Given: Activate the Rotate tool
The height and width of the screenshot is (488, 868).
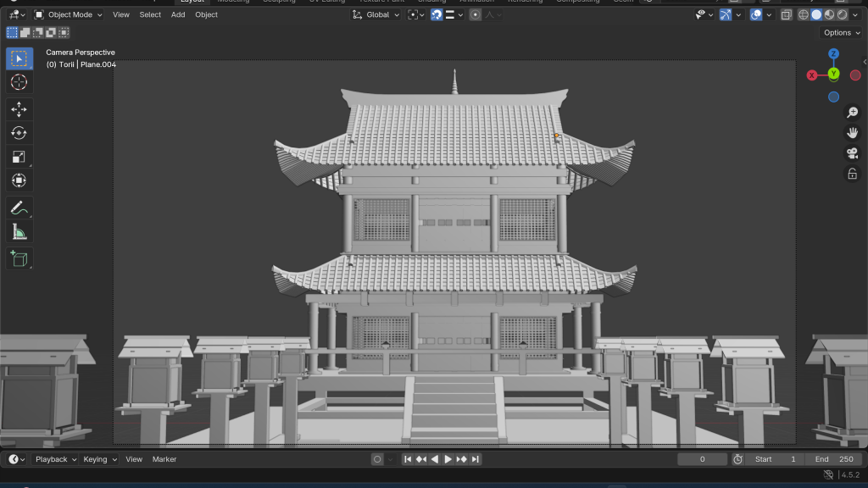Looking at the screenshot, I should [x=19, y=132].
